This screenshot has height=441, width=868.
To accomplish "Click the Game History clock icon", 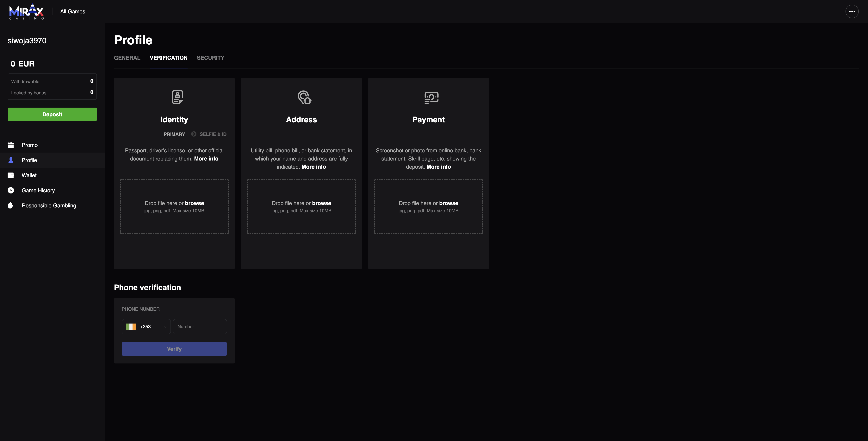I will (11, 191).
